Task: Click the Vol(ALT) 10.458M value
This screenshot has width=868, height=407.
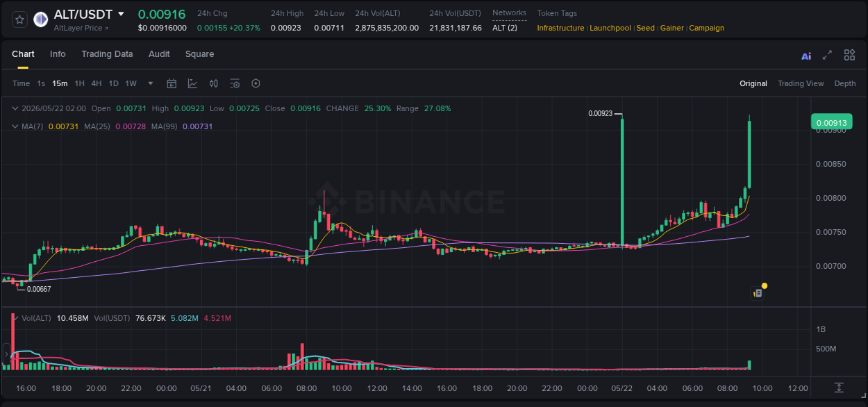Action: pos(72,318)
